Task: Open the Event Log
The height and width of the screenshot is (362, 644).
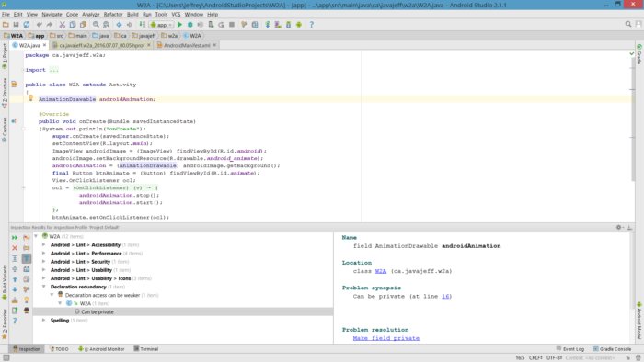Action: 570,349
